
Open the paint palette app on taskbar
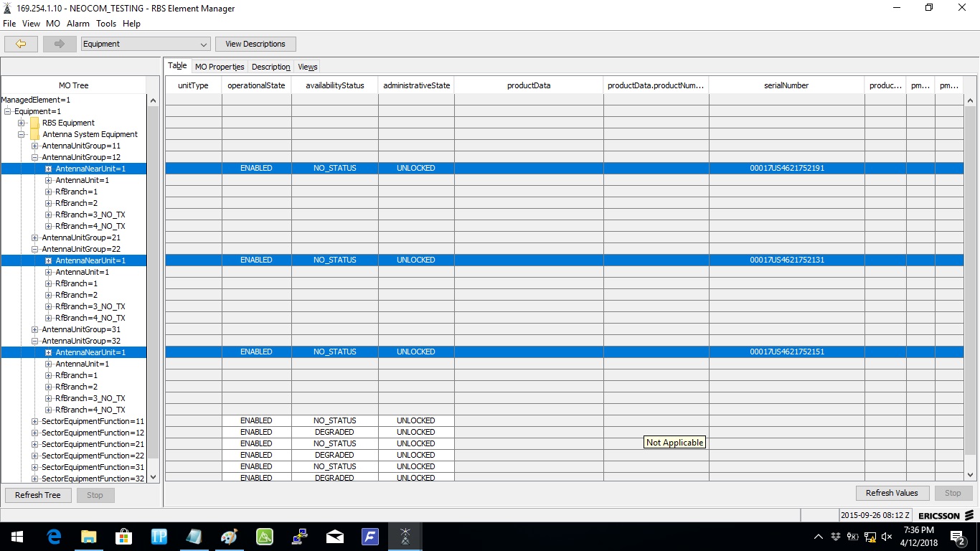pyautogui.click(x=230, y=537)
